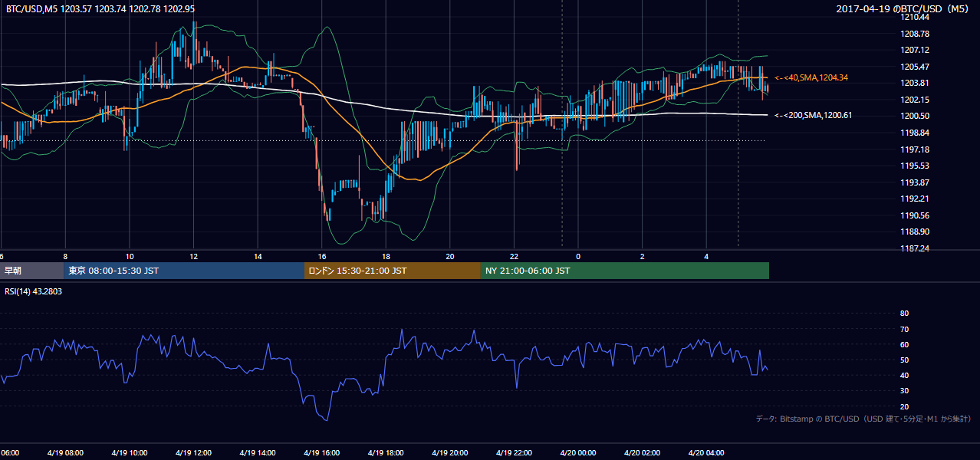The height and width of the screenshot is (460, 980).
Task: Click the 4/19 14:00 time label
Action: coord(257,453)
